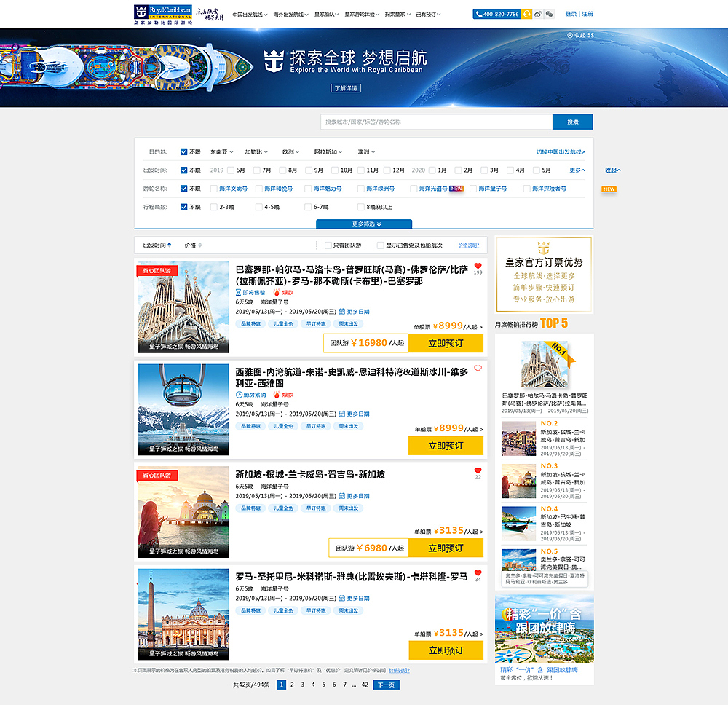Click heart icon on Singapore-Penang cruise
The image size is (728, 705).
(x=478, y=470)
